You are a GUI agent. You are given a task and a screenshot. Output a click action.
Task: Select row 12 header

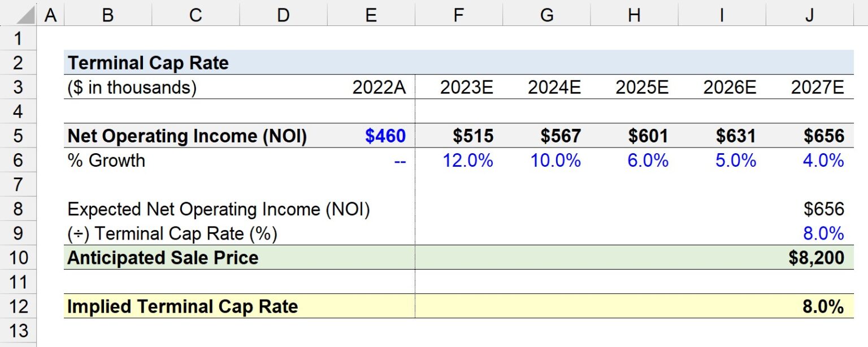click(x=18, y=306)
